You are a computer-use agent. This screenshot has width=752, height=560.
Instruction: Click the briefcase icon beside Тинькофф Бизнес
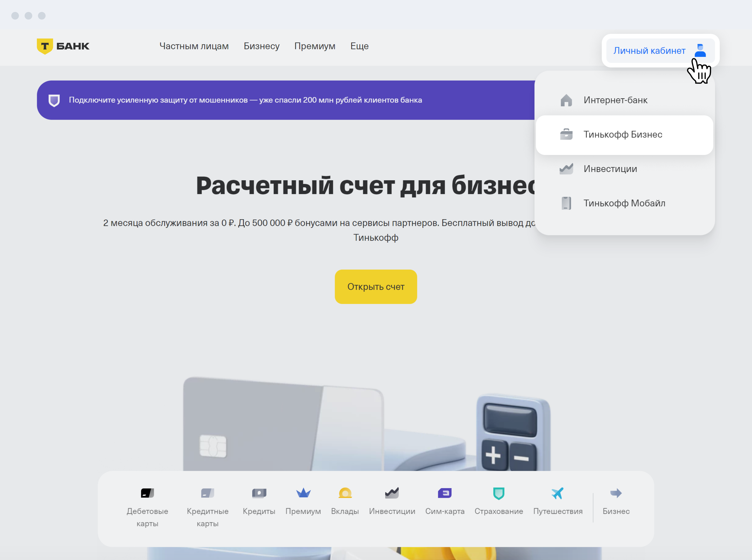566,134
